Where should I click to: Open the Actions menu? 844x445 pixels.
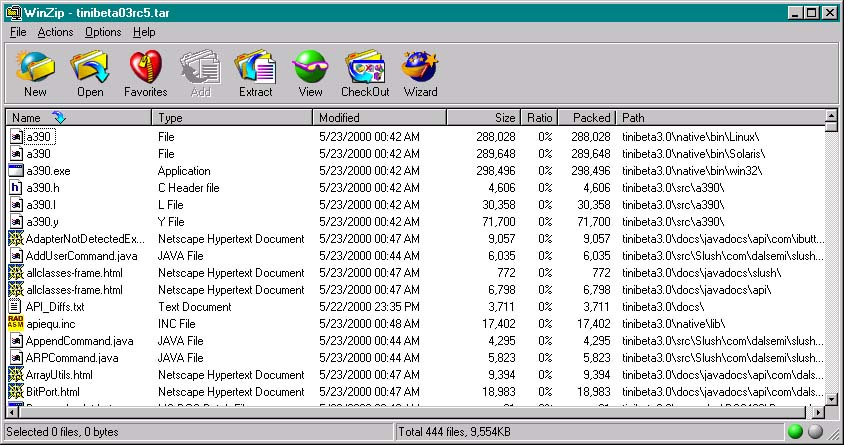point(55,32)
